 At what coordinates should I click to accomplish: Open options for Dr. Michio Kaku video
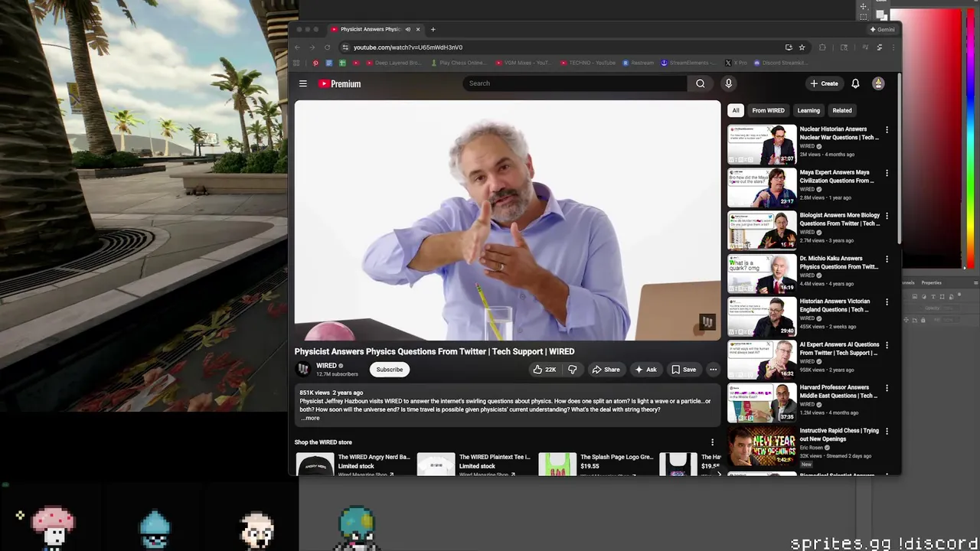(887, 259)
